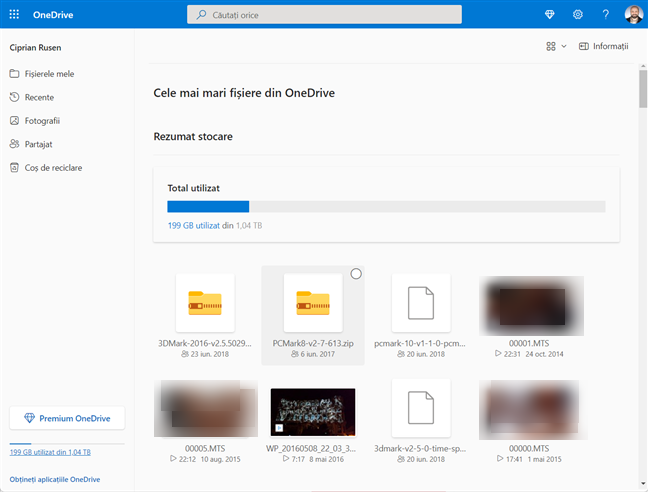
Task: Open the pcmark-10-v1-1-0-pcm file tile
Action: click(421, 303)
